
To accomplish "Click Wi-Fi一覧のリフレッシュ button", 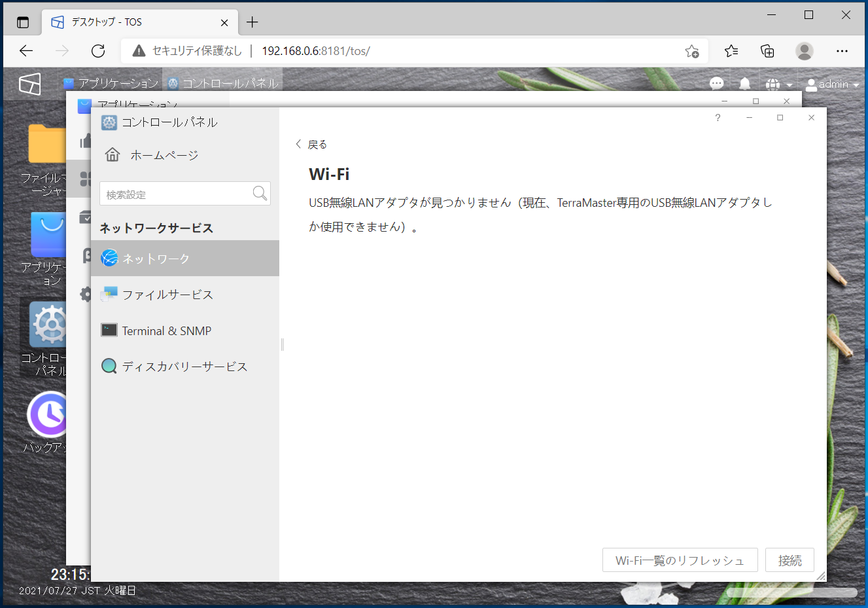I will [x=680, y=560].
